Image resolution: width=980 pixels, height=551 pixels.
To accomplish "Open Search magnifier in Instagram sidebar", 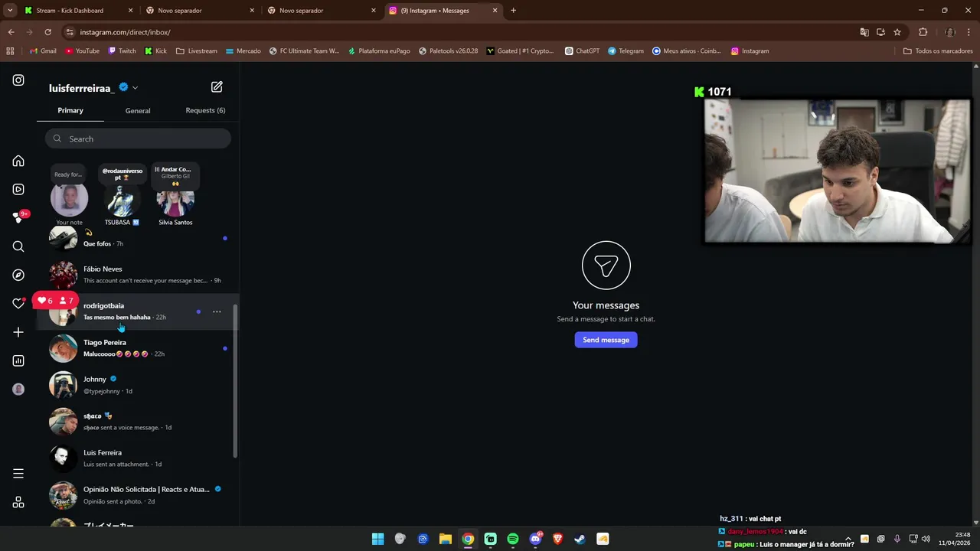I will click(18, 246).
